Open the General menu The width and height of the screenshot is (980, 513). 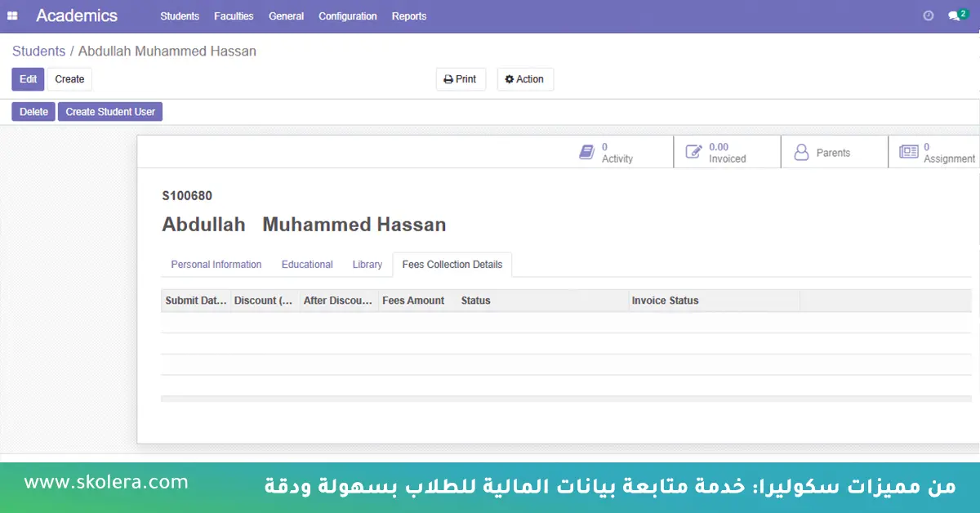(x=287, y=16)
